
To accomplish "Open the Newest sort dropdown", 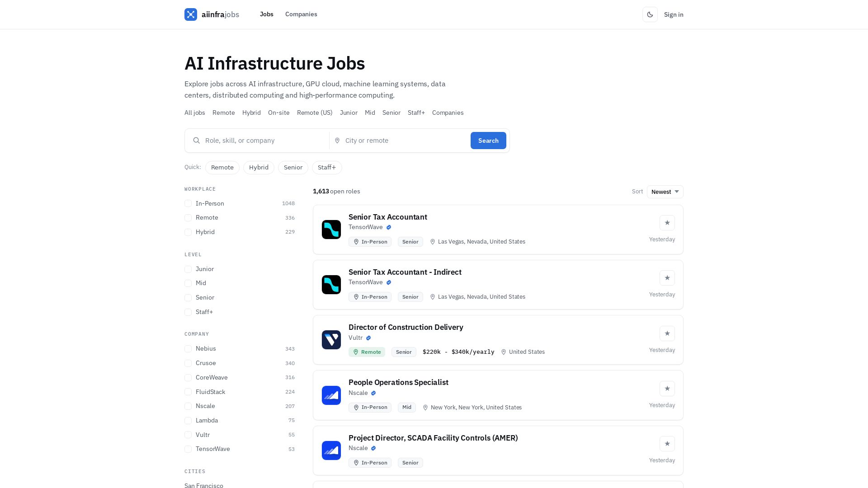I will pos(665,192).
